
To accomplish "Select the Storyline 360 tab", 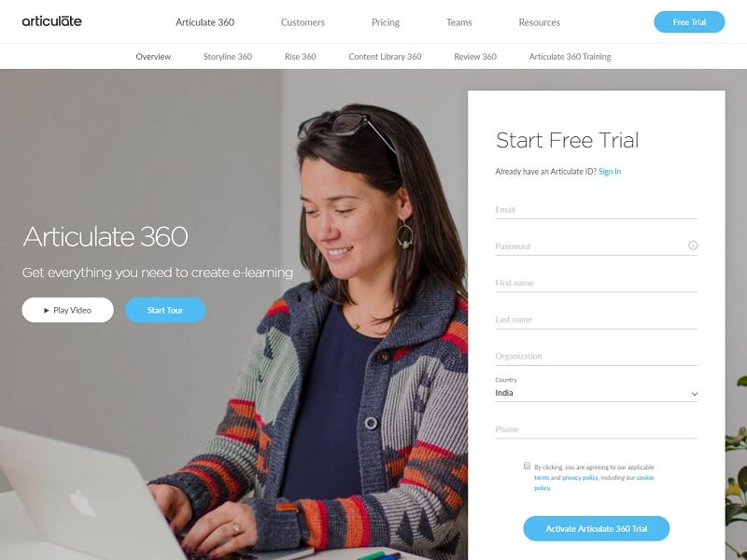I will pyautogui.click(x=228, y=57).
